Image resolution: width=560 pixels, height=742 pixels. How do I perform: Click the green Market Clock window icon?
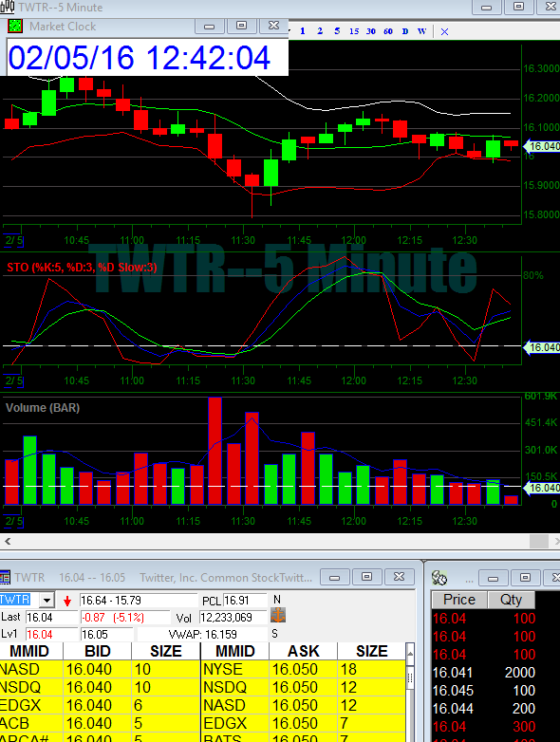click(x=15, y=26)
